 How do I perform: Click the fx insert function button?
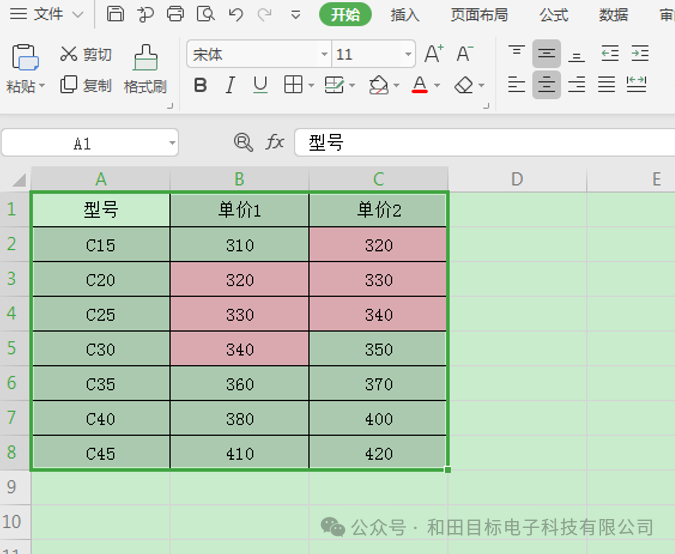(275, 142)
